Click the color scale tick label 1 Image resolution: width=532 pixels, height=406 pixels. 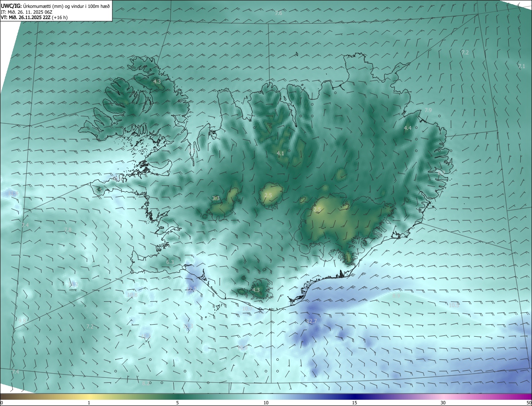pos(89,403)
